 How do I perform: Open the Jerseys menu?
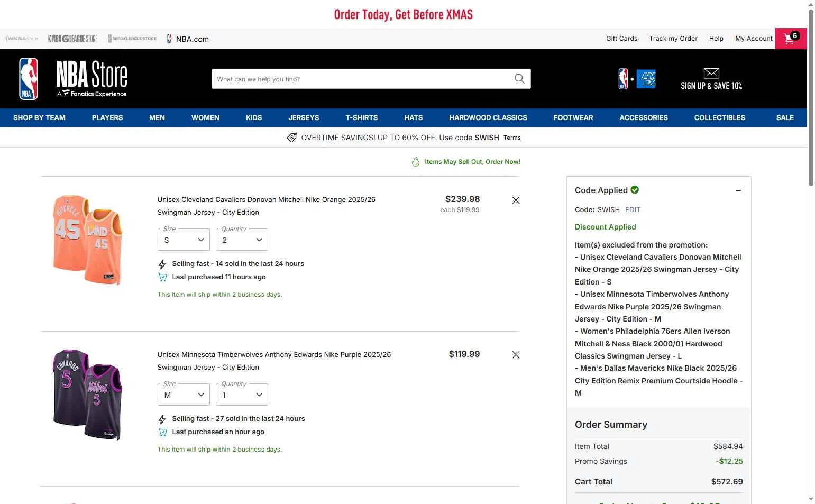click(304, 117)
